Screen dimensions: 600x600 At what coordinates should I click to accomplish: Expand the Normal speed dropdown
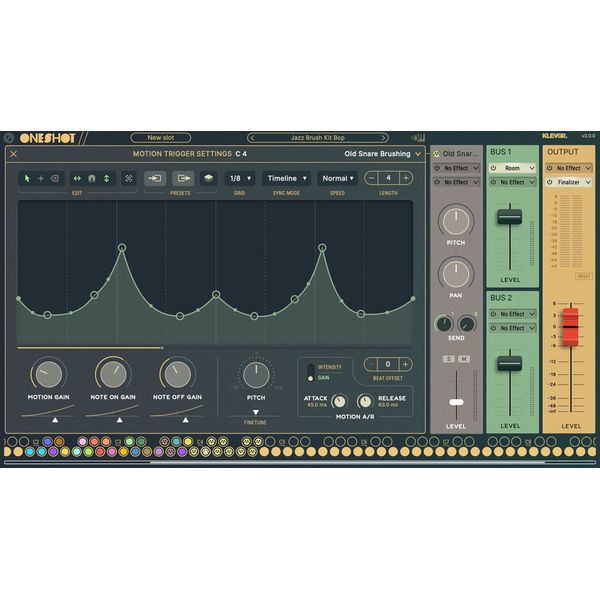point(337,178)
